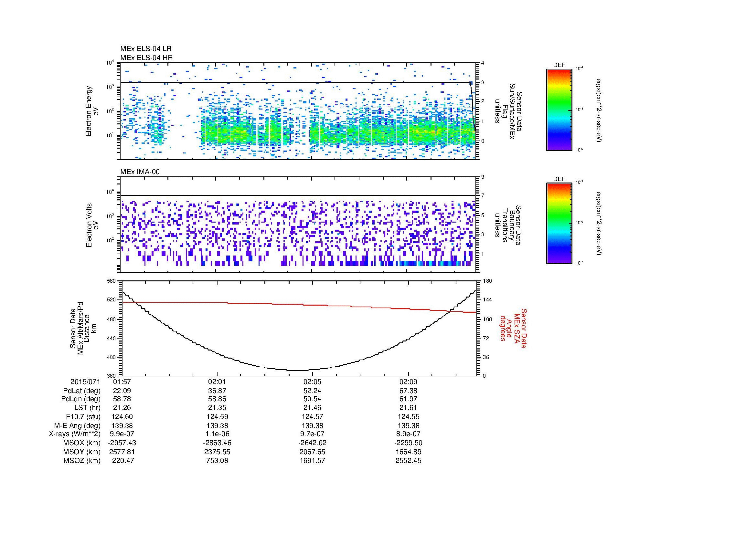Click the 560 altitude axis tick
Image resolution: width=756 pixels, height=534 pixels.
pos(112,281)
